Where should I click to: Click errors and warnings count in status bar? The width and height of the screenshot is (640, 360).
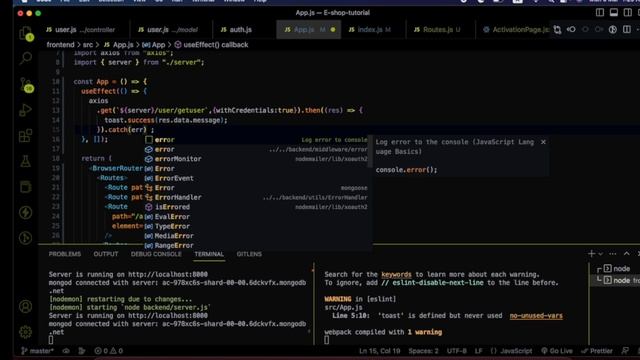coord(108,351)
